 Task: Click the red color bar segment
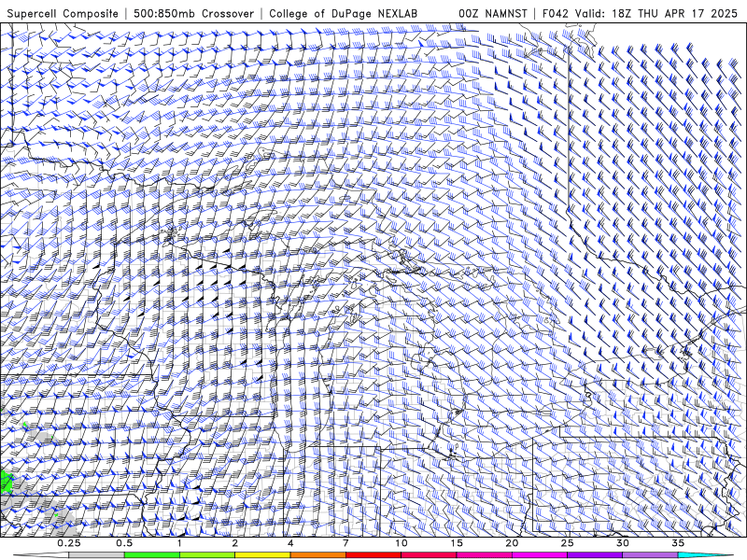pos(373,555)
